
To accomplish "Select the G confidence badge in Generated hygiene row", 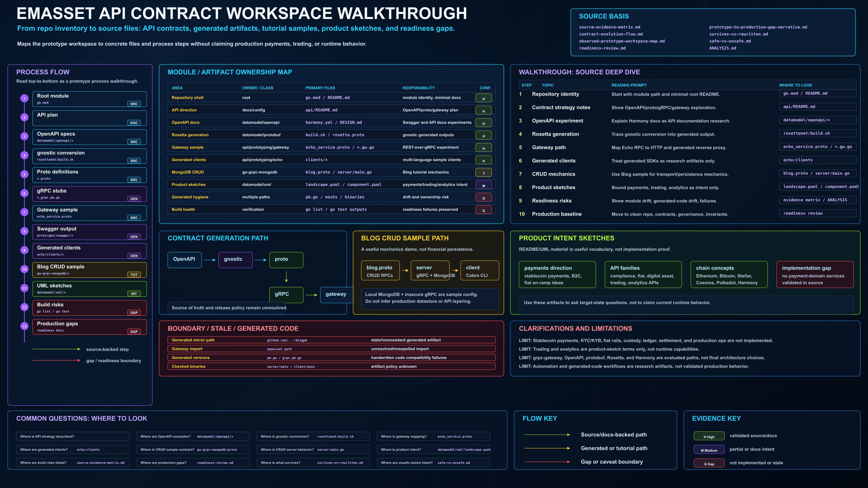I will (x=484, y=197).
